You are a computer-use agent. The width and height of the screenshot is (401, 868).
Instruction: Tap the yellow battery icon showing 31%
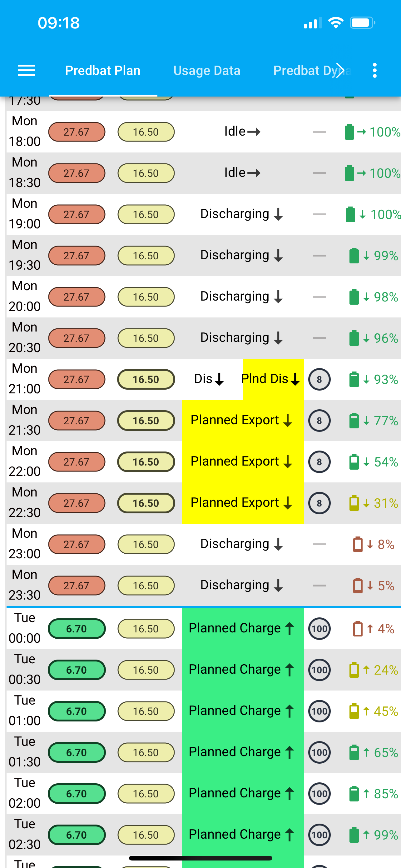click(354, 503)
